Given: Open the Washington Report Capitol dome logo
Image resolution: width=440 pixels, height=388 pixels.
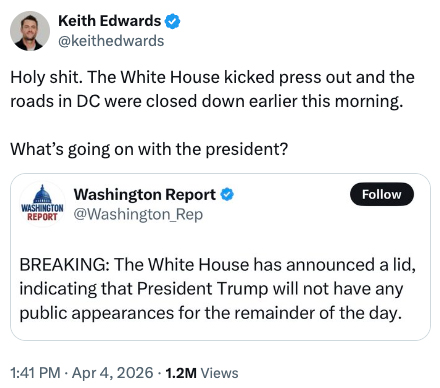Looking at the screenshot, I should point(42,204).
